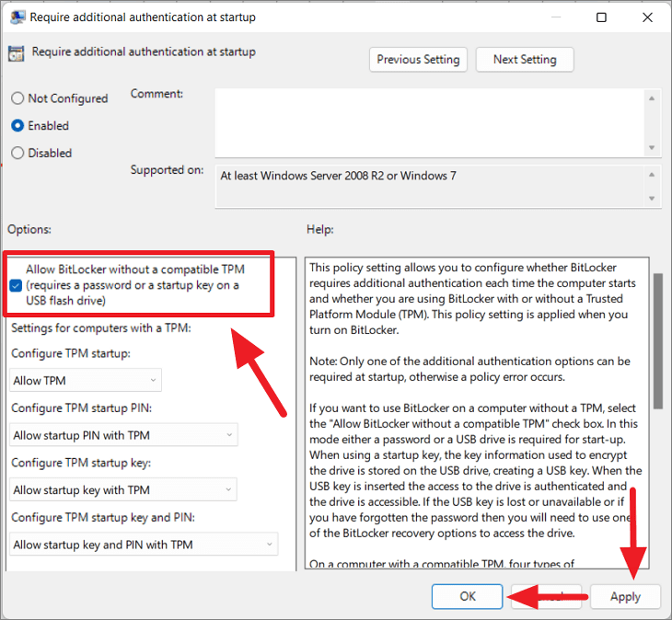The height and width of the screenshot is (620, 672).
Task: Close the dialog with the X button
Action: click(x=647, y=17)
